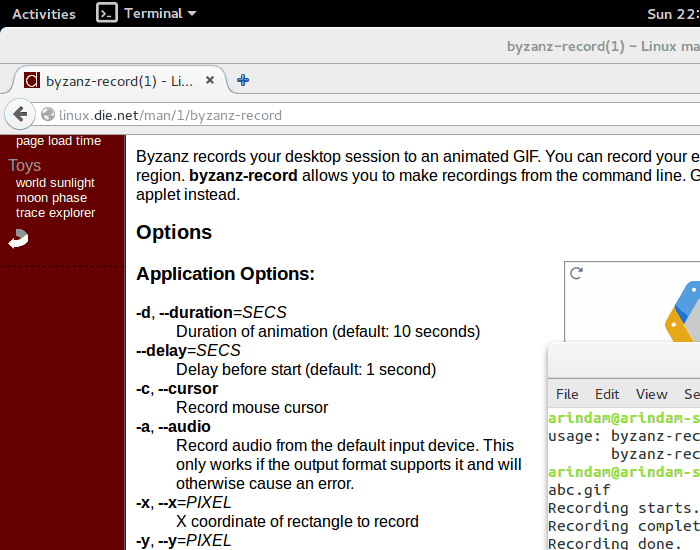Viewport: 700px width, 550px height.
Task: Click 'X coordinate of rectangle to record' text
Action: tap(297, 521)
